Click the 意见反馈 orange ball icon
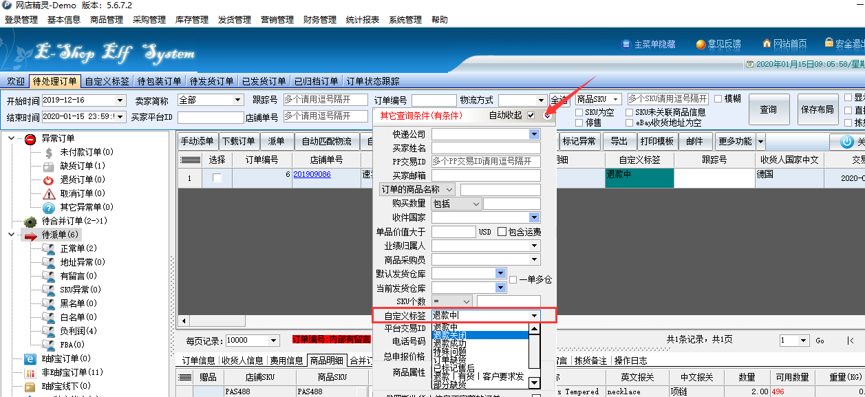This screenshot has width=865, height=397. 700,44
